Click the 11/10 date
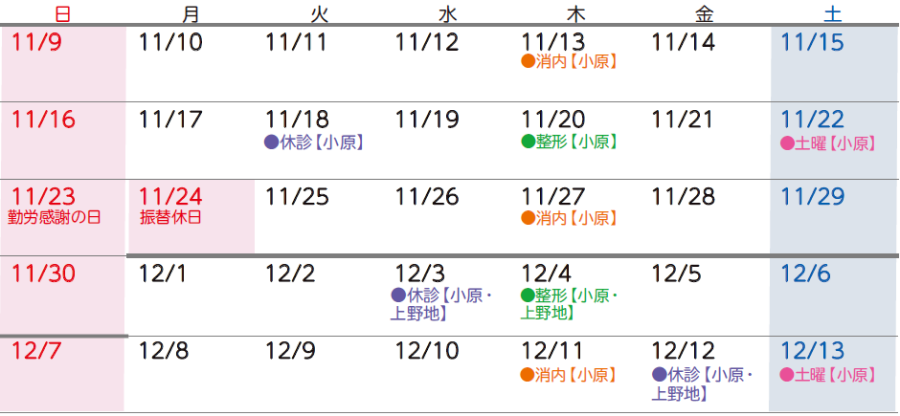 [x=170, y=42]
